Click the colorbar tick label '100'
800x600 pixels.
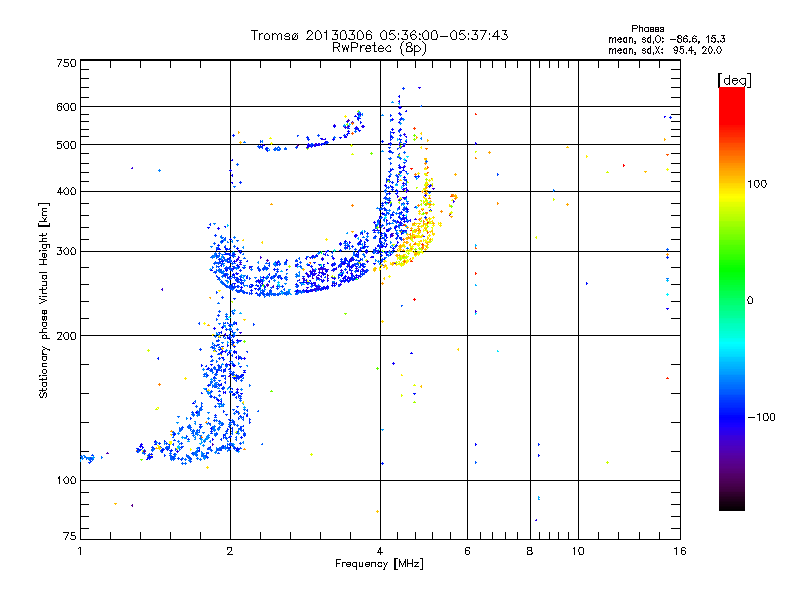[x=757, y=184]
